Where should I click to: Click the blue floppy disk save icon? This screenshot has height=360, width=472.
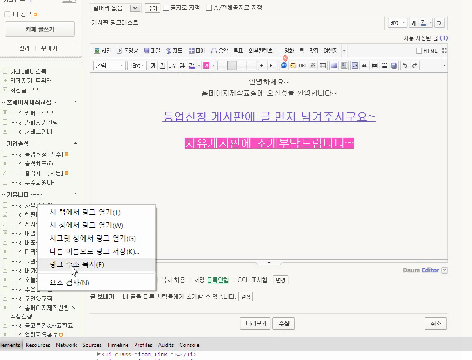pos(394,65)
